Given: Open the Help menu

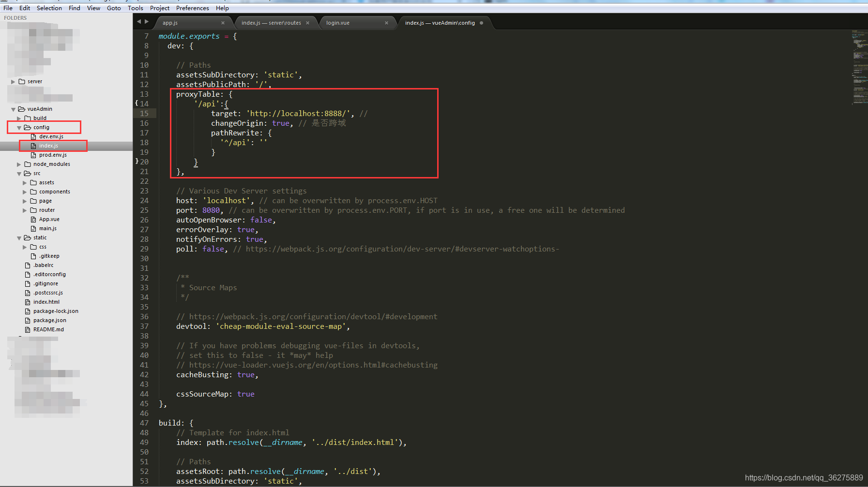Looking at the screenshot, I should pos(222,8).
